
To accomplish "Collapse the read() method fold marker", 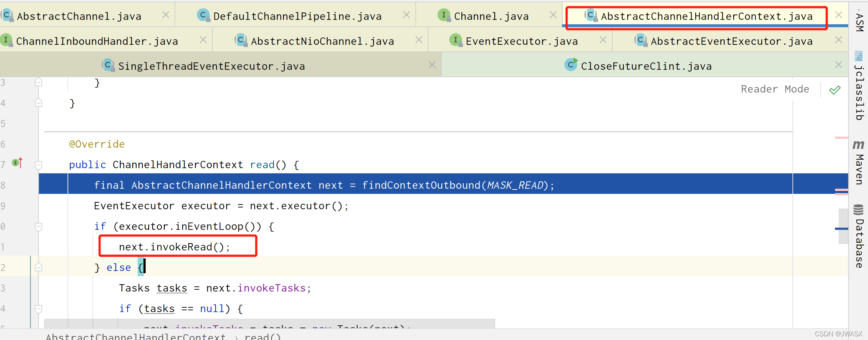I will [x=39, y=165].
